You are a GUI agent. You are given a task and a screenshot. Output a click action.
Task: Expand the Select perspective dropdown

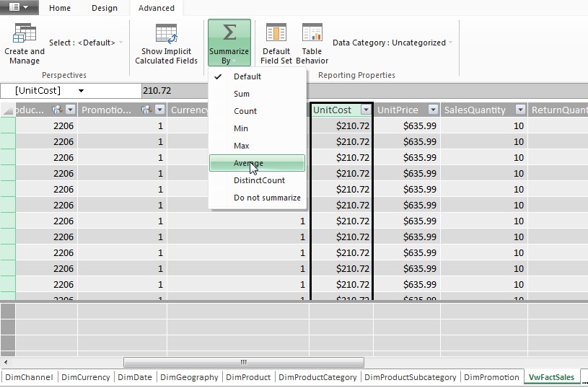[x=120, y=43]
